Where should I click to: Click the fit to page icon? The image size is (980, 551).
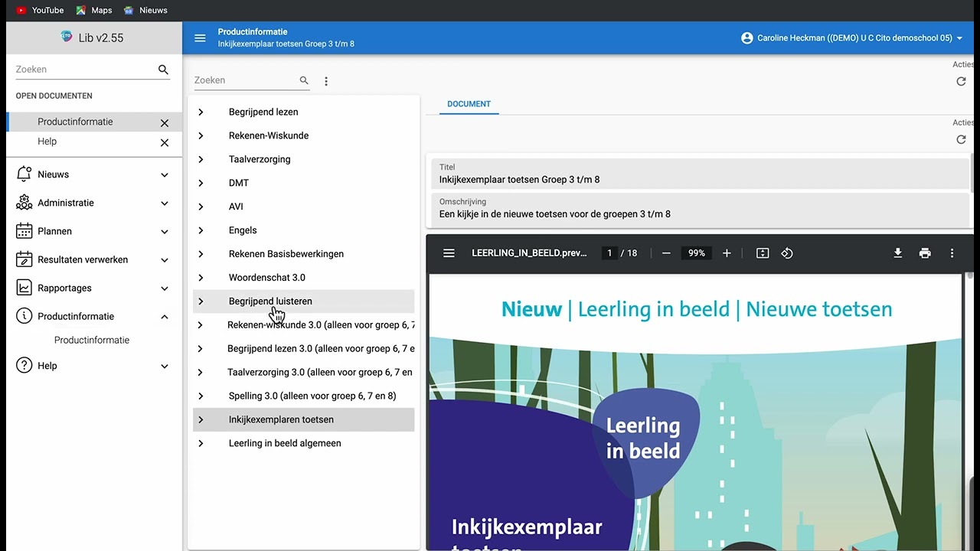click(x=763, y=253)
